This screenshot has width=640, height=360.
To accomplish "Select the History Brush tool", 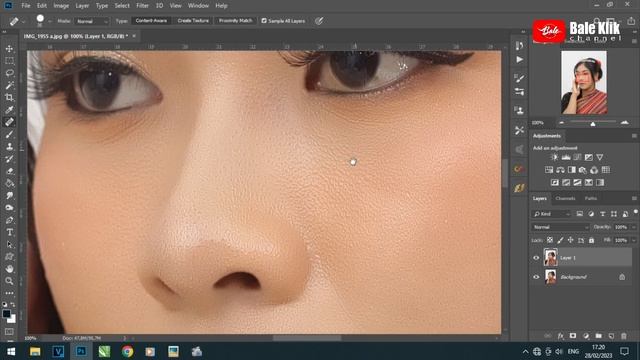I will (x=9, y=159).
